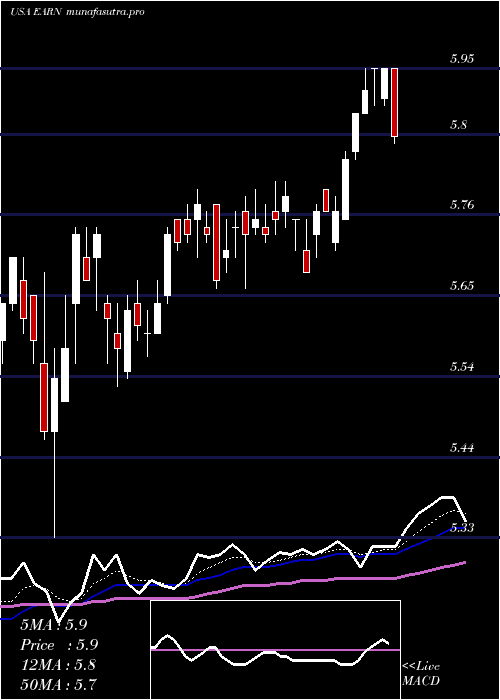Click the 'USA EARN munafasutra.pro' chart title
The image size is (500, 700).
point(77,12)
